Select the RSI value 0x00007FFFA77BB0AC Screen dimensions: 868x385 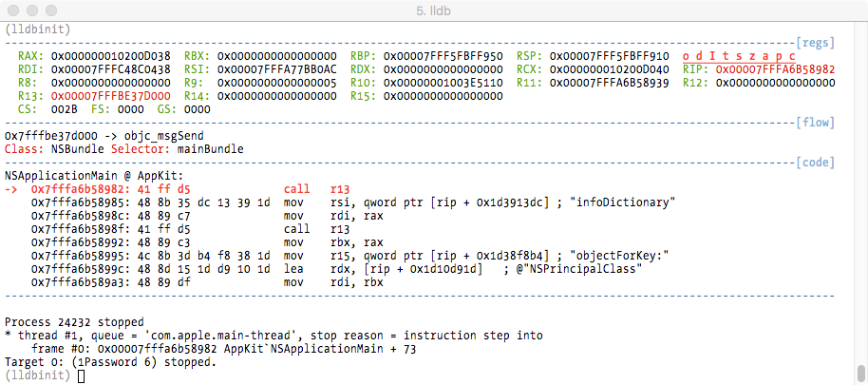point(276,69)
